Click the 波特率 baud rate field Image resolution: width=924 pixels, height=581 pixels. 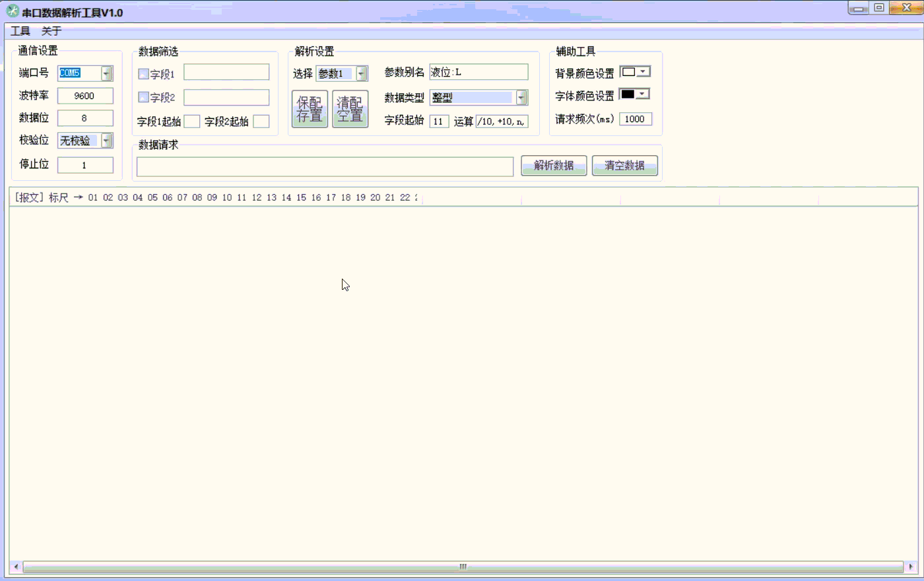[x=85, y=96]
